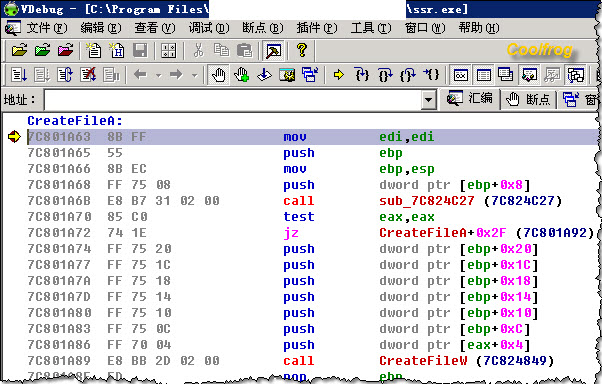Viewport: 602px width, 384px height.
Task: Toggle the hand breakpoint button
Action: pyautogui.click(x=218, y=75)
